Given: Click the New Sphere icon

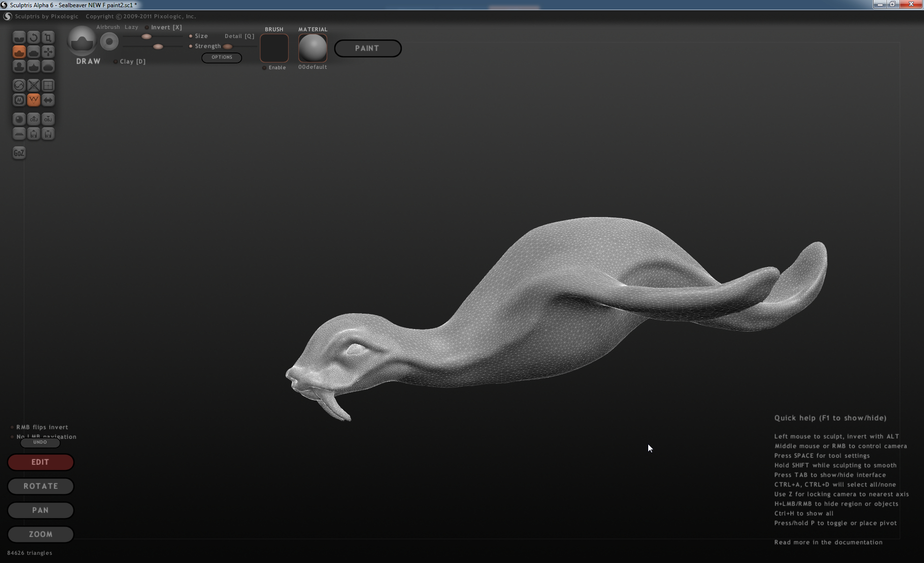Looking at the screenshot, I should pyautogui.click(x=19, y=119).
